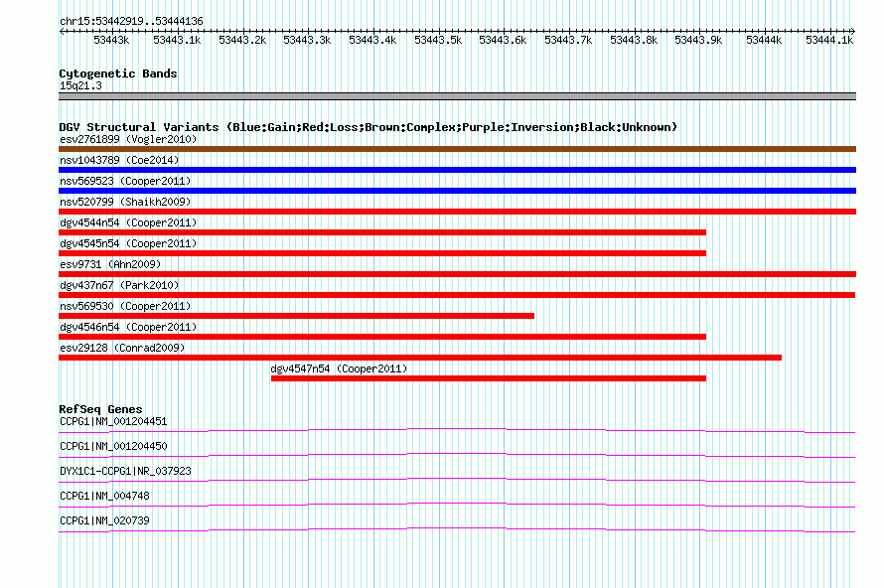Click the 53443.4k ruler tick label
The image size is (884, 588).
coord(372,41)
